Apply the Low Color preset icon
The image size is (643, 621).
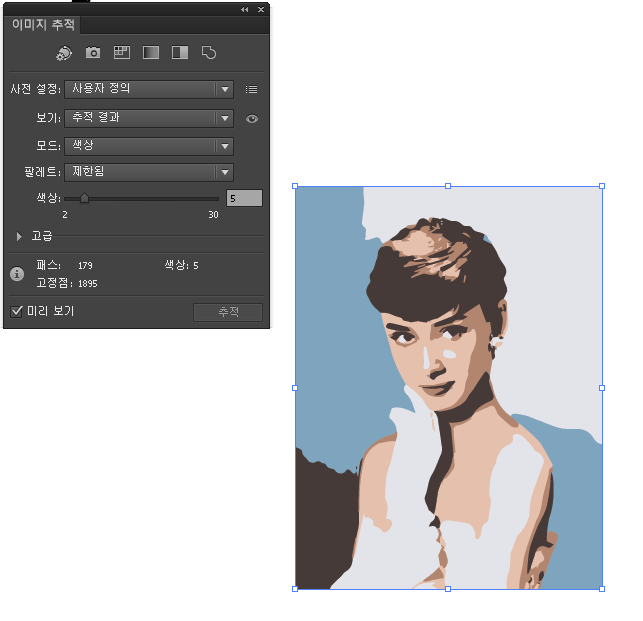click(122, 53)
